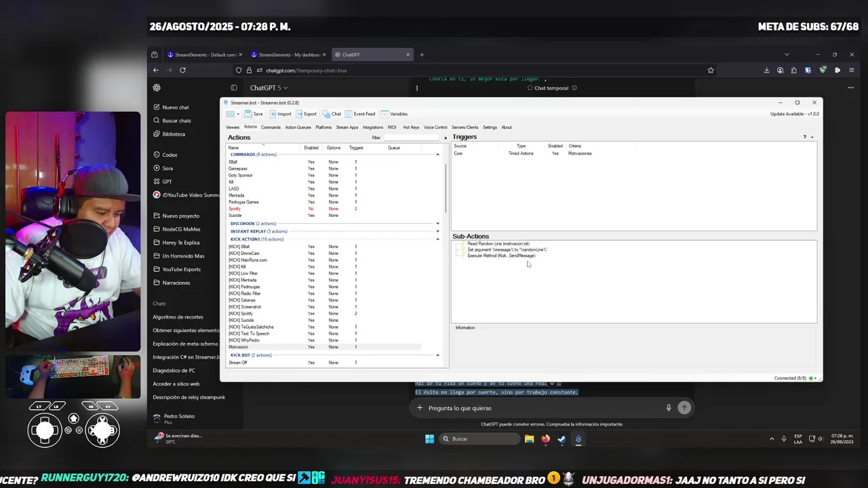Screen dimensions: 868x488
Task: Click the Actions Filter text field
Action: 412,138
